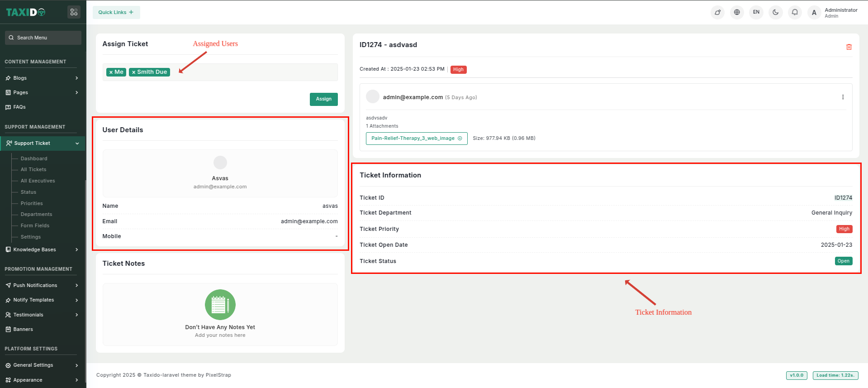
Task: Expand the Blogs sidebar menu
Action: [42, 78]
